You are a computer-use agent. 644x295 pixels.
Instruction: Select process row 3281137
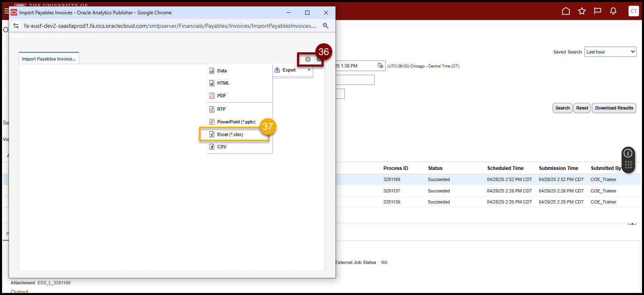(x=392, y=191)
